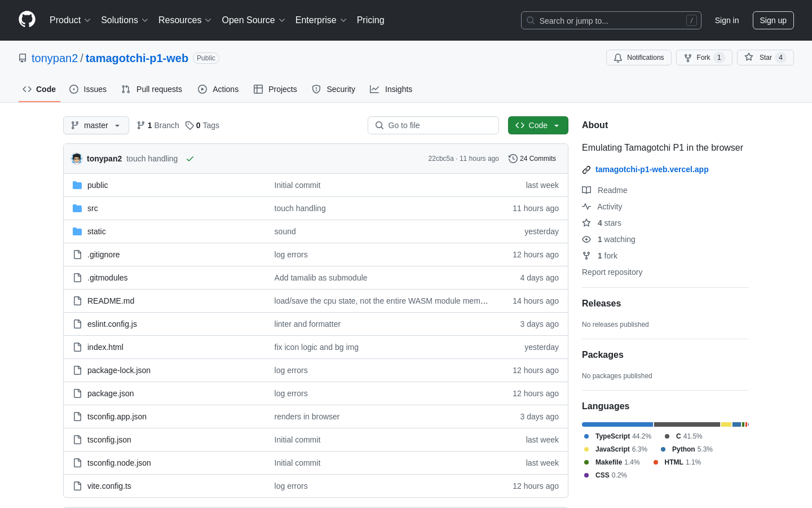View the green commit status checkmark
The image size is (812, 508).
coord(190,159)
